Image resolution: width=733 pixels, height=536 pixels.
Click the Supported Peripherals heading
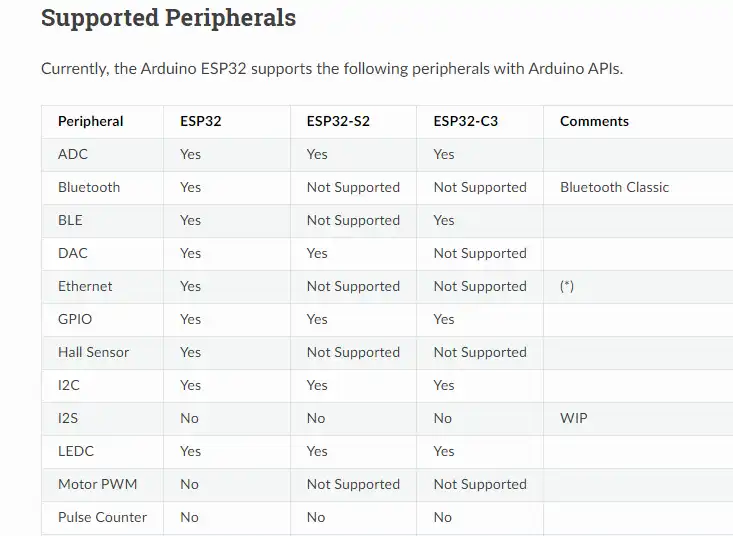[x=168, y=18]
